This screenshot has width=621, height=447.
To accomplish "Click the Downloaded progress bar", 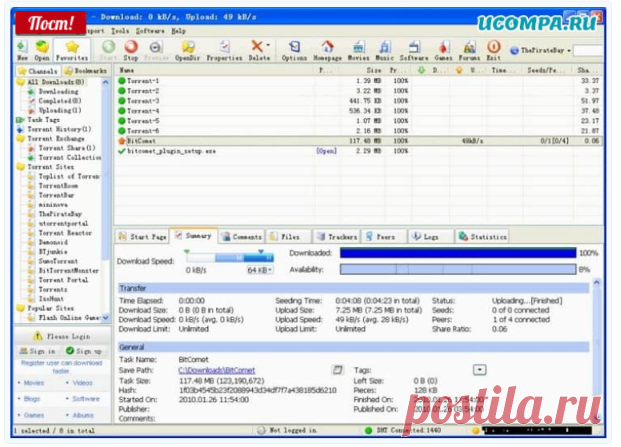I will [458, 253].
